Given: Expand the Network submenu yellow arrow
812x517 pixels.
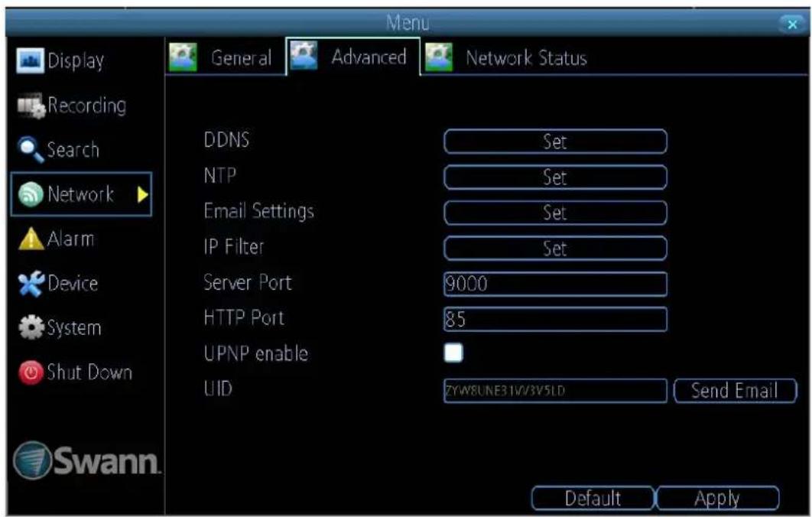Looking at the screenshot, I should click(143, 194).
